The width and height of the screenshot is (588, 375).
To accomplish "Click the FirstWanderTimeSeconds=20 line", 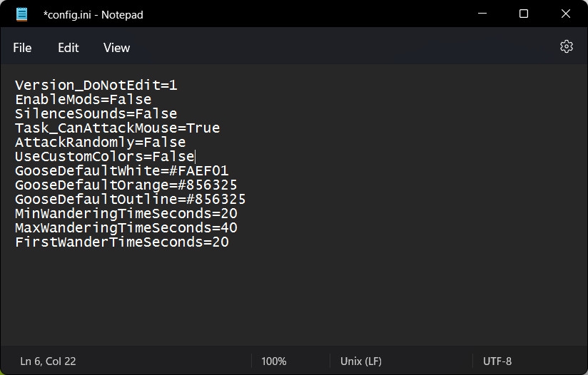I will point(121,242).
